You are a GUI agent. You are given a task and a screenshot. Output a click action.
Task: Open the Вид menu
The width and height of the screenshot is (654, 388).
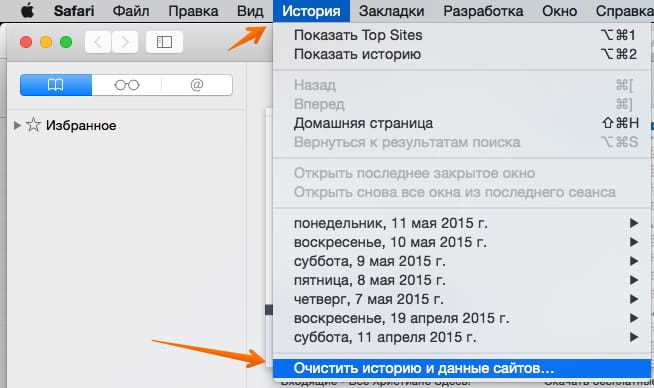(250, 11)
